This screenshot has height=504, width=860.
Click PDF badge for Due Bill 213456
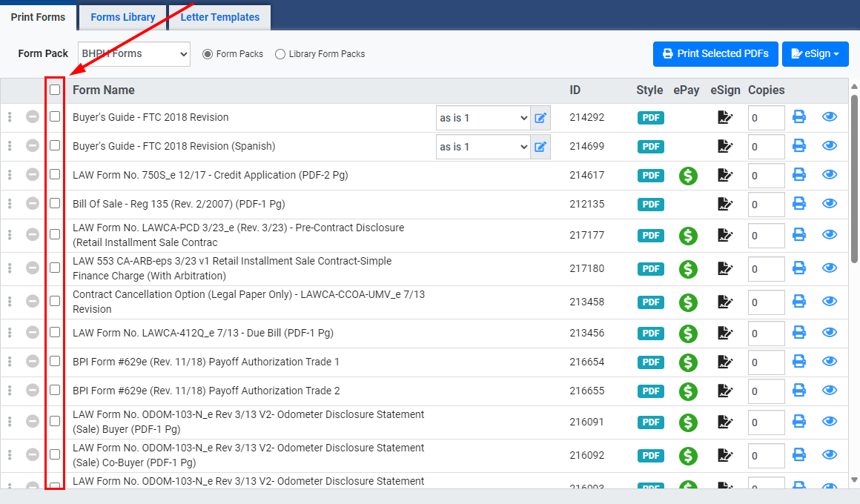[x=650, y=334]
